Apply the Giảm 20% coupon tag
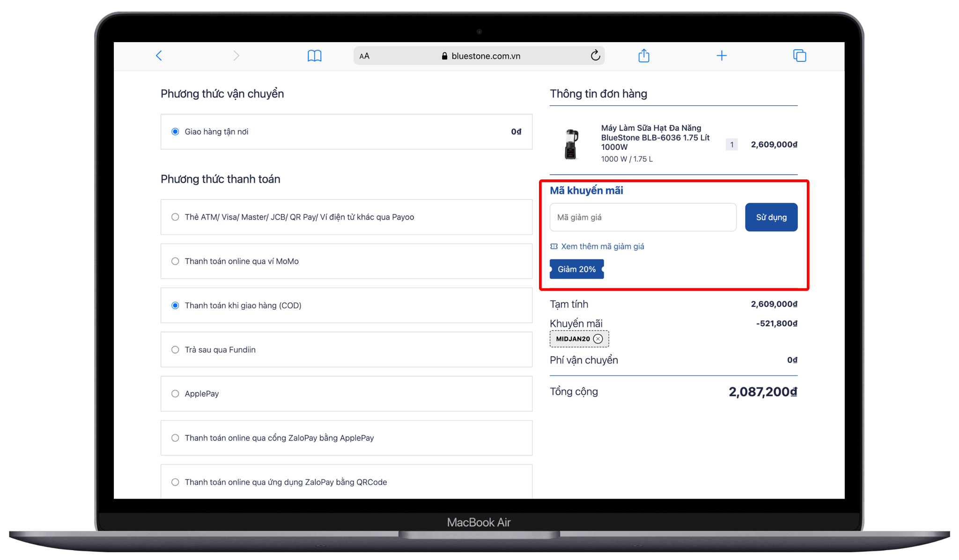 tap(576, 269)
